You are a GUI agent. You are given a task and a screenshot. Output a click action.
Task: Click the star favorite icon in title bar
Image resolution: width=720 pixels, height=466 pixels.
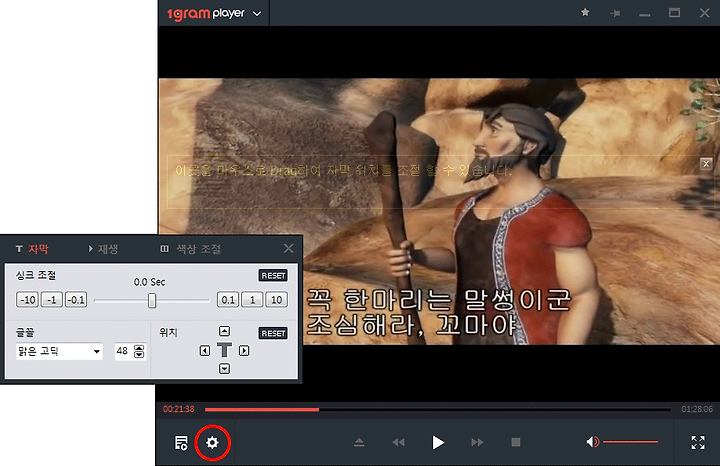coord(585,12)
